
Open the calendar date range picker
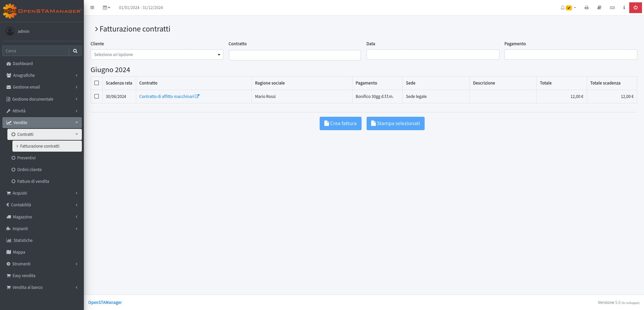[106, 8]
